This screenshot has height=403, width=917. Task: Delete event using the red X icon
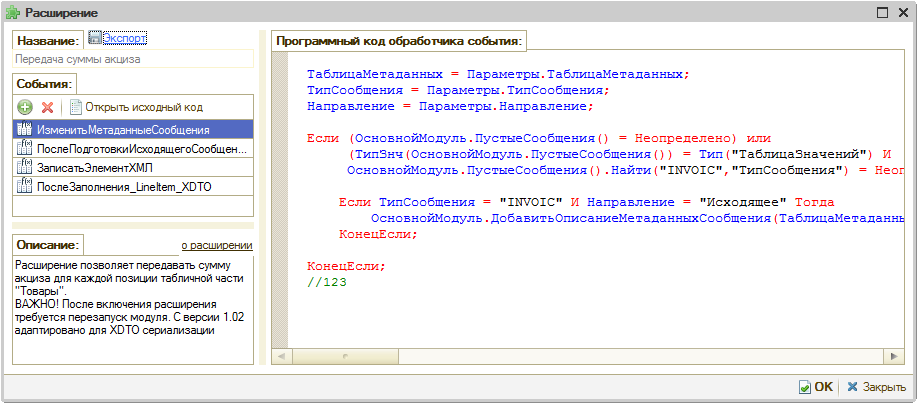pos(47,107)
